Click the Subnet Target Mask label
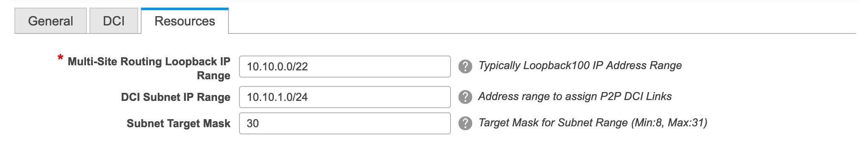 coord(178,123)
